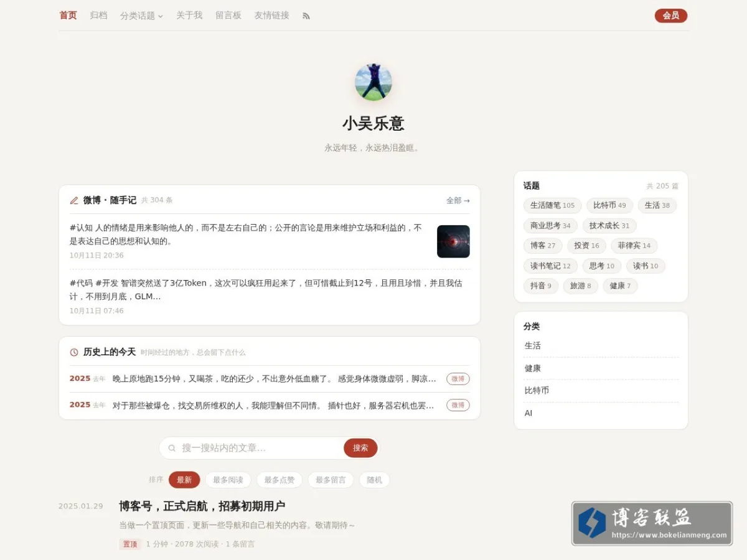Select the 思考 10 topic tag

[x=601, y=266]
